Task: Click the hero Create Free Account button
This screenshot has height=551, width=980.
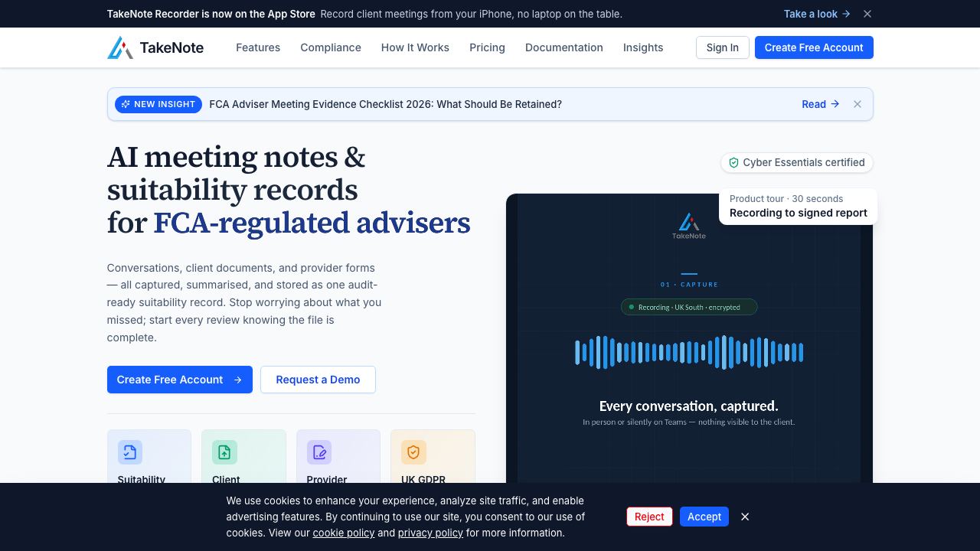Action: 180,380
